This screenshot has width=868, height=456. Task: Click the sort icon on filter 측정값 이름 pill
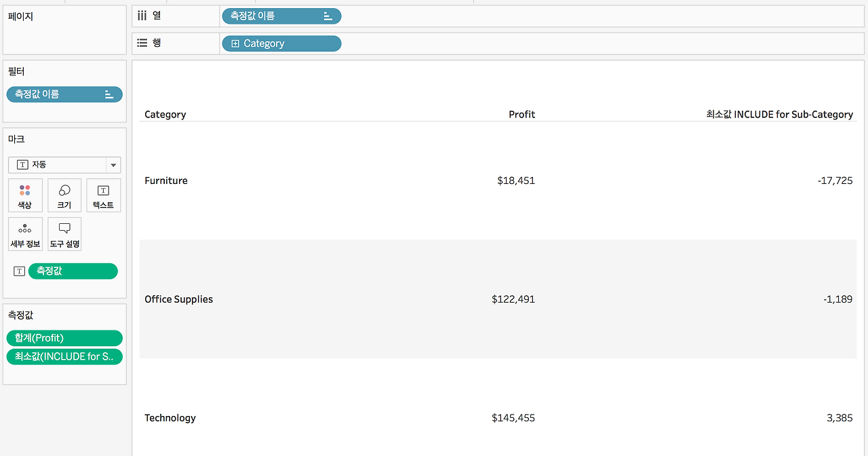(x=109, y=94)
